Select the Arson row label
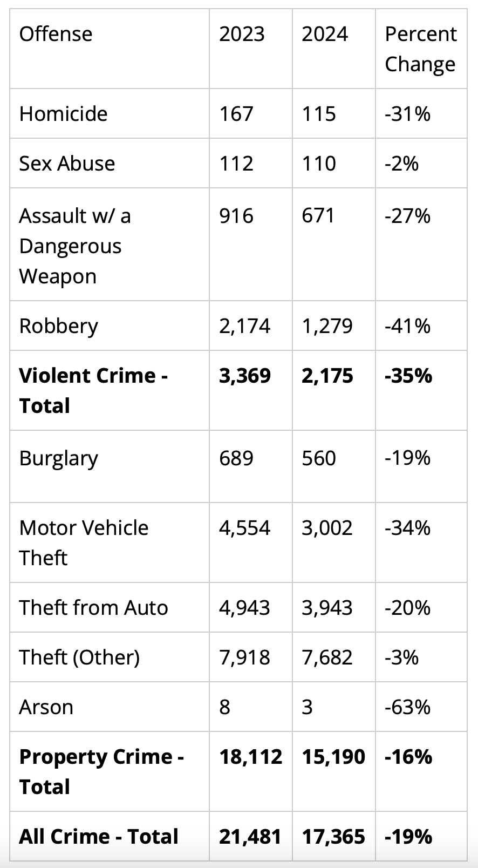Image resolution: width=478 pixels, height=868 pixels. tap(46, 707)
